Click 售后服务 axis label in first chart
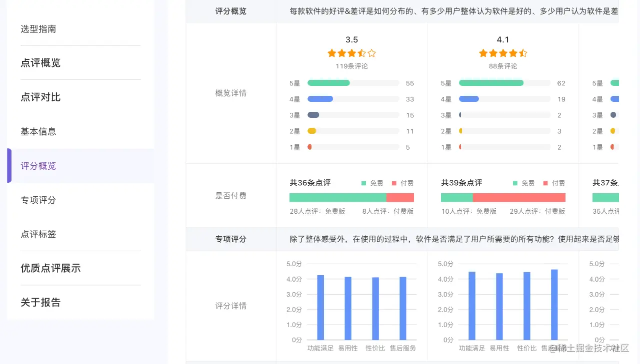 (x=403, y=348)
